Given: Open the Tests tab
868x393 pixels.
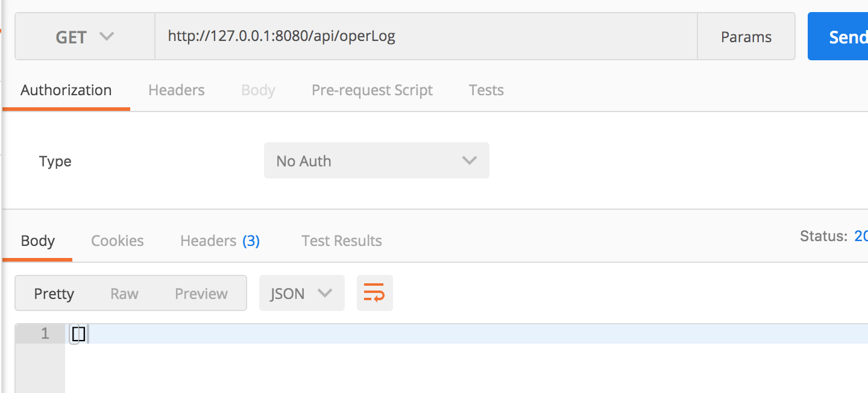Looking at the screenshot, I should click(x=486, y=90).
